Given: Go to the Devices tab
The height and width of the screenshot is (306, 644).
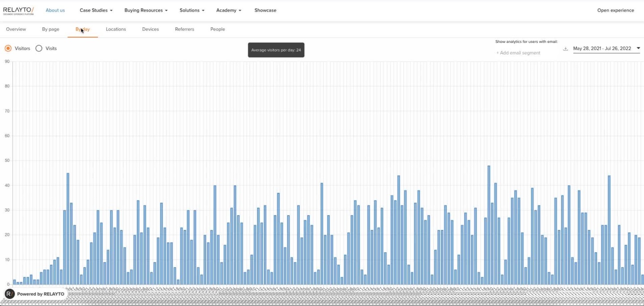Looking at the screenshot, I should pyautogui.click(x=150, y=29).
